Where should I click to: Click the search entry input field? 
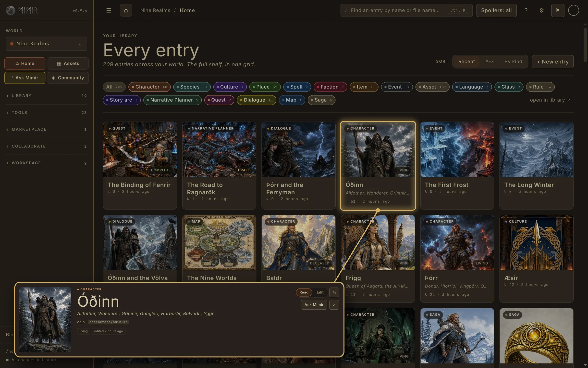click(406, 10)
